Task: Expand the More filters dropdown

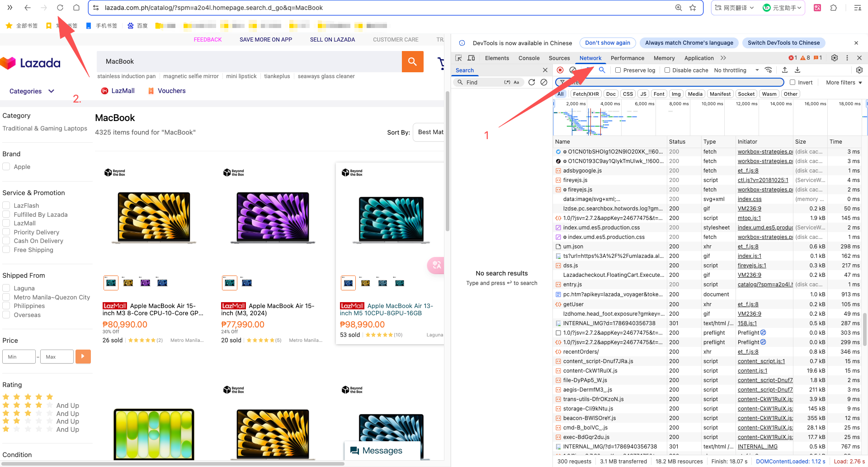Action: pos(844,82)
